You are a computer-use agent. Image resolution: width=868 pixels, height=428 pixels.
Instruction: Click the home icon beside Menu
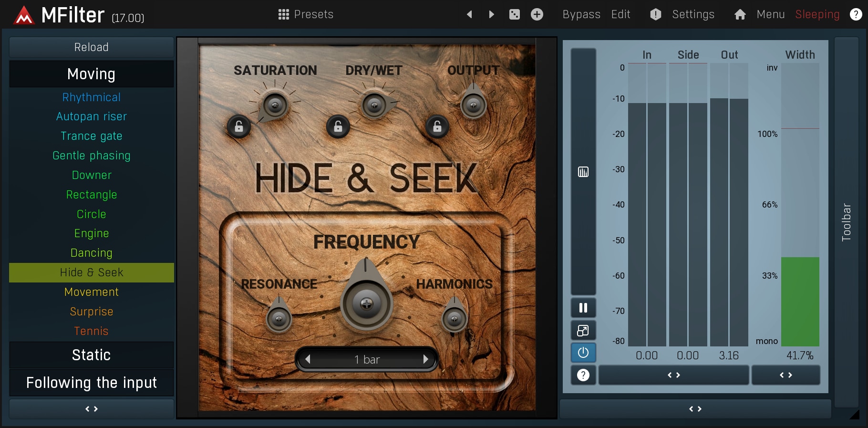(740, 14)
